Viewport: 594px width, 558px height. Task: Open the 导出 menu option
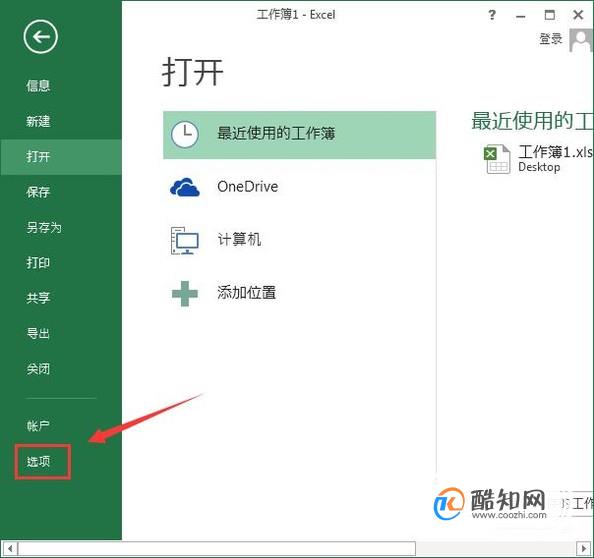pyautogui.click(x=38, y=333)
